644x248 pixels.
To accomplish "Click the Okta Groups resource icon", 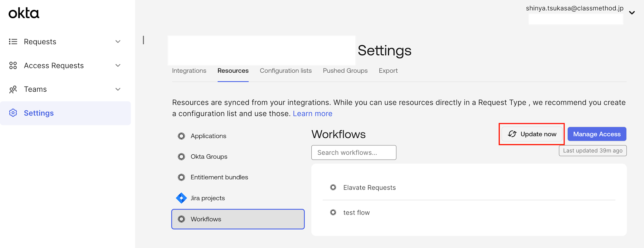I will pos(181,157).
